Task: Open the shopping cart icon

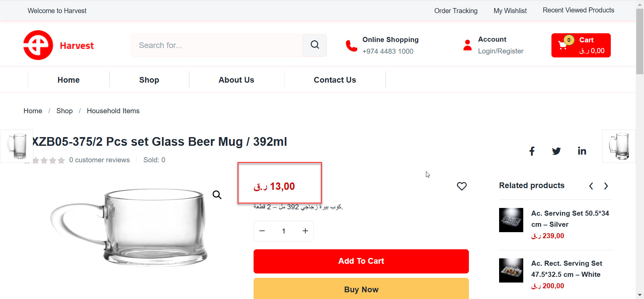Action: 563,45
